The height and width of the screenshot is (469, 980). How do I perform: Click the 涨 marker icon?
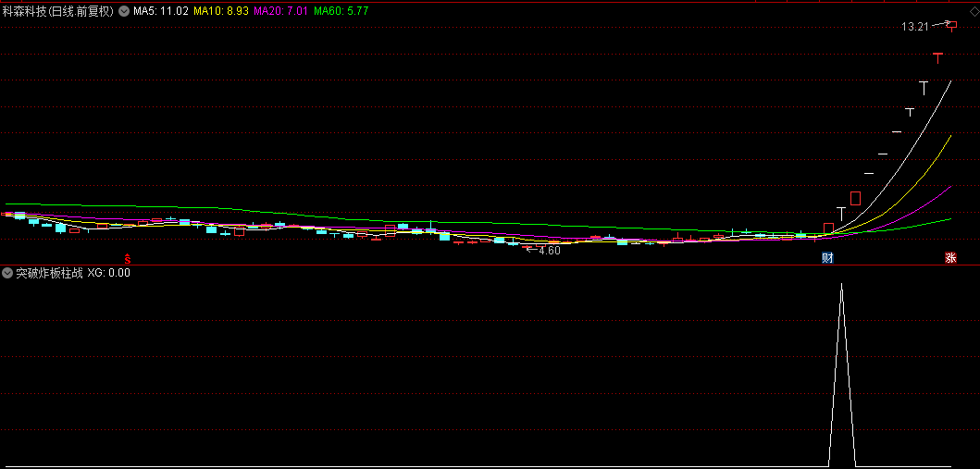(x=950, y=258)
